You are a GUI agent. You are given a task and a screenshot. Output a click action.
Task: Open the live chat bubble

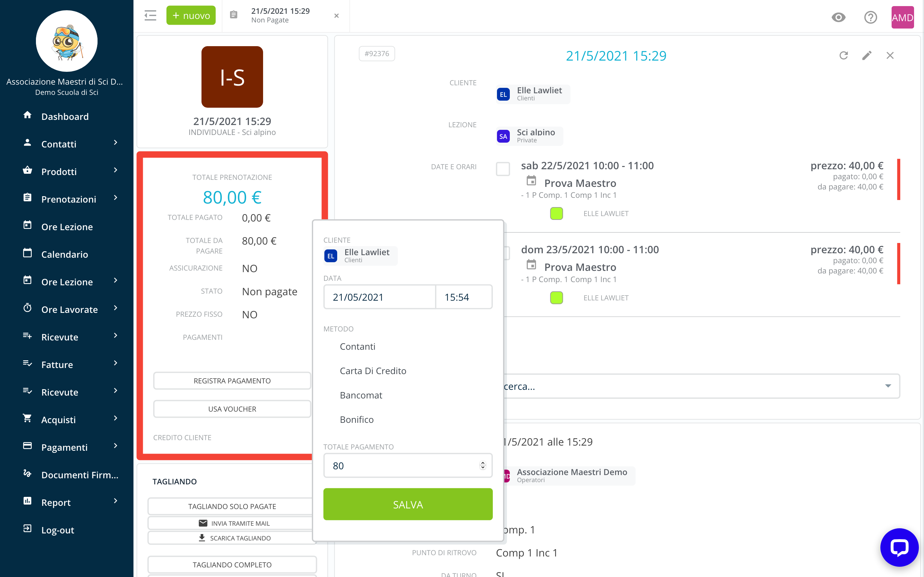click(x=899, y=547)
